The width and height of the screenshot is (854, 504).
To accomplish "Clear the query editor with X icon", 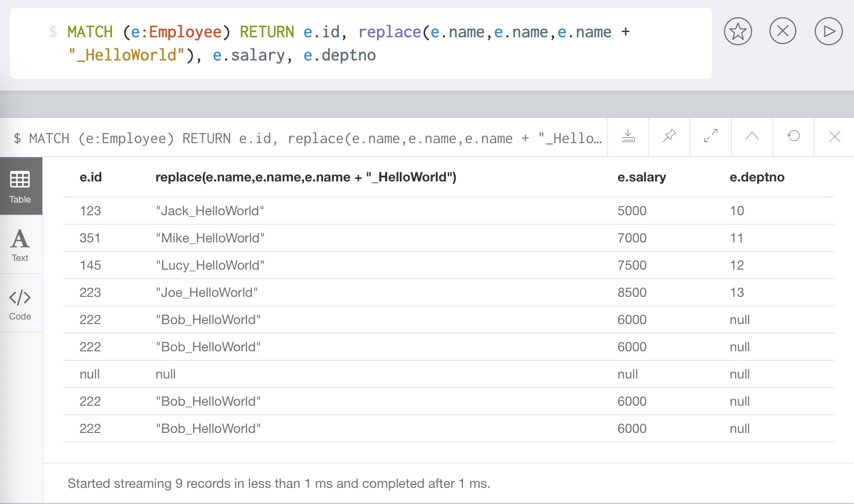I will coord(782,31).
